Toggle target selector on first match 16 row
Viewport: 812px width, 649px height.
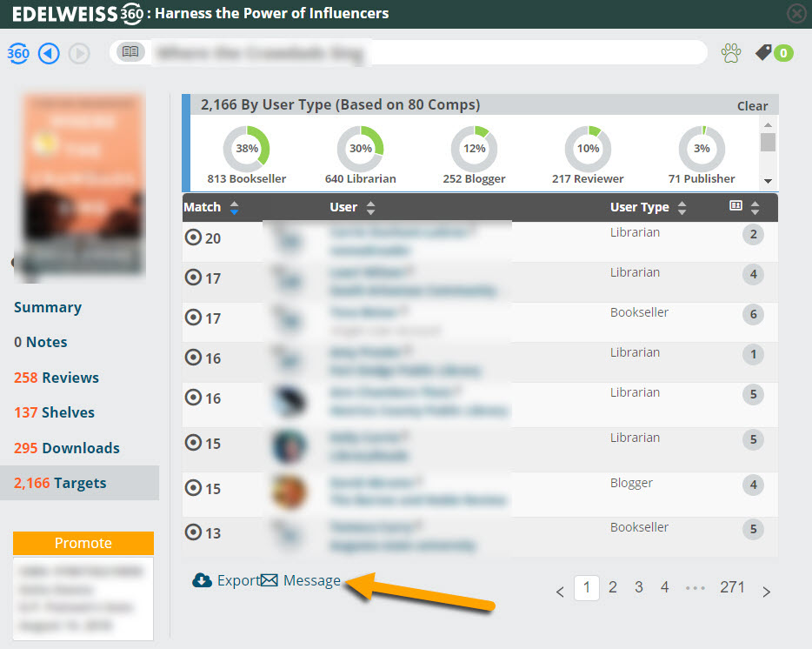(193, 358)
